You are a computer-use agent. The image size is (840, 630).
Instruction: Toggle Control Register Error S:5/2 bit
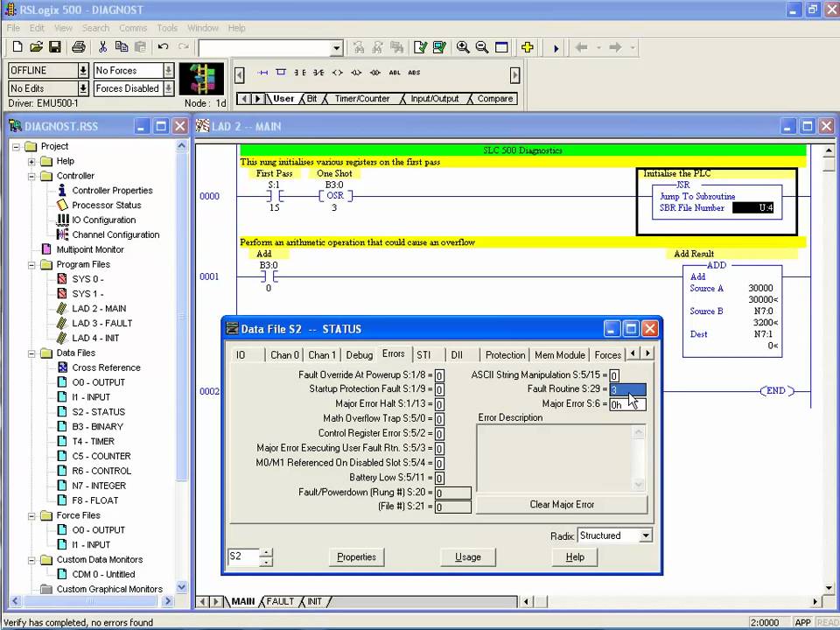438,433
